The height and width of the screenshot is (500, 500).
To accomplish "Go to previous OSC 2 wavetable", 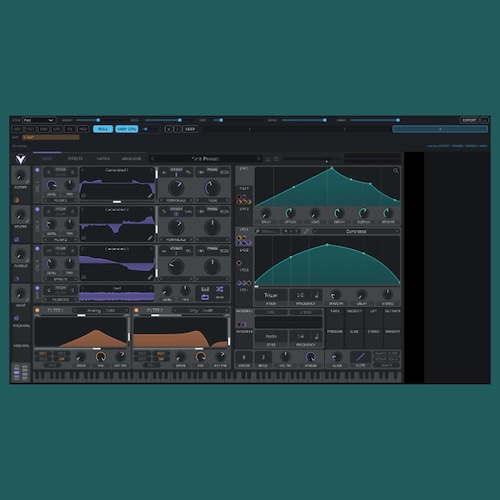I will click(x=82, y=210).
